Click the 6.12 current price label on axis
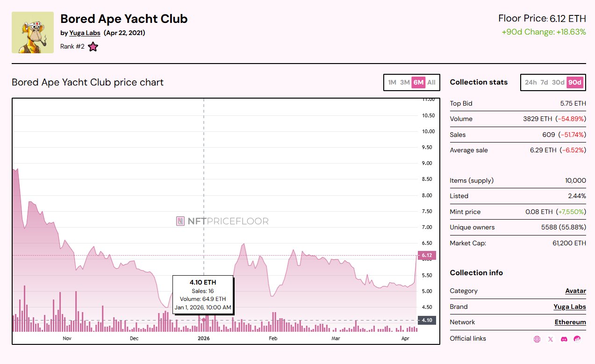Screen dimensions: 595x364 click(x=427, y=255)
